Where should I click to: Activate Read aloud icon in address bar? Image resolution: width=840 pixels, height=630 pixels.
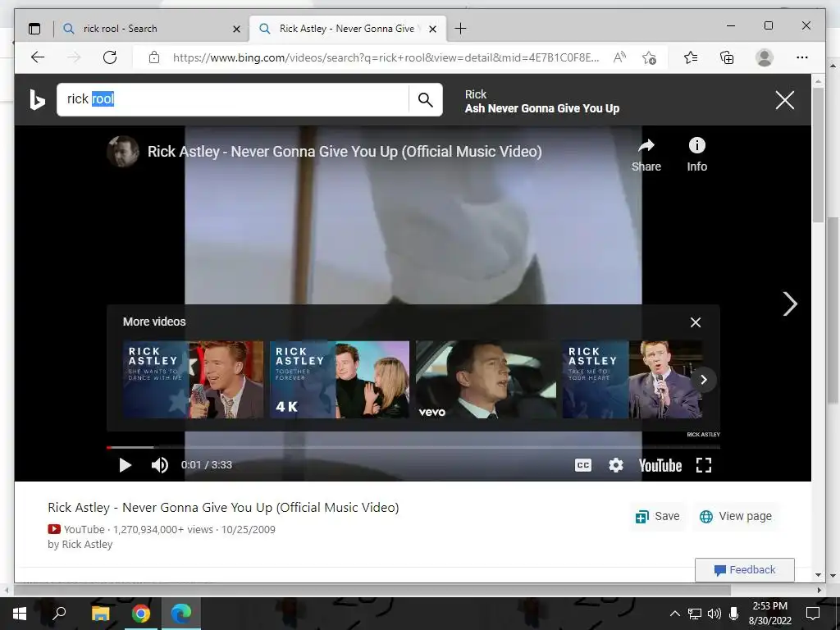click(x=619, y=57)
